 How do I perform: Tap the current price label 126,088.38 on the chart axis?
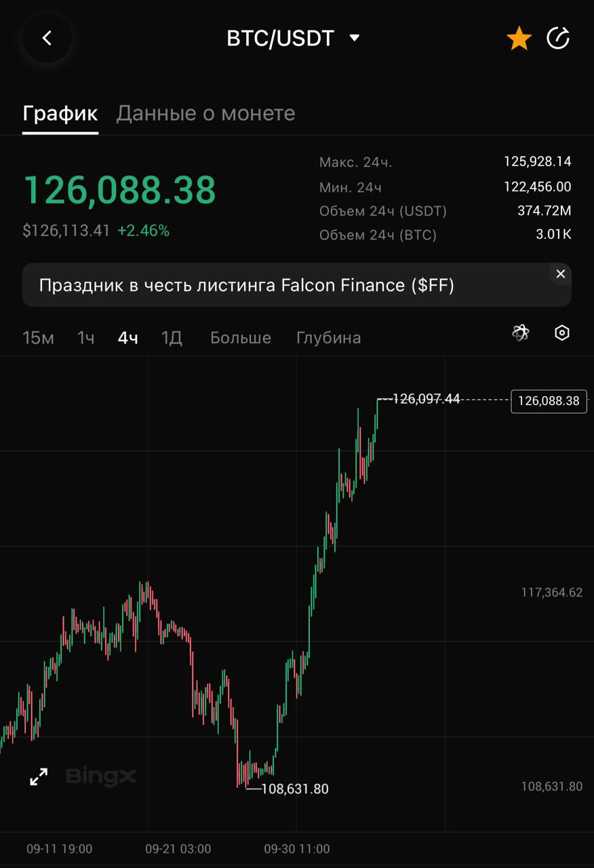[x=549, y=401]
